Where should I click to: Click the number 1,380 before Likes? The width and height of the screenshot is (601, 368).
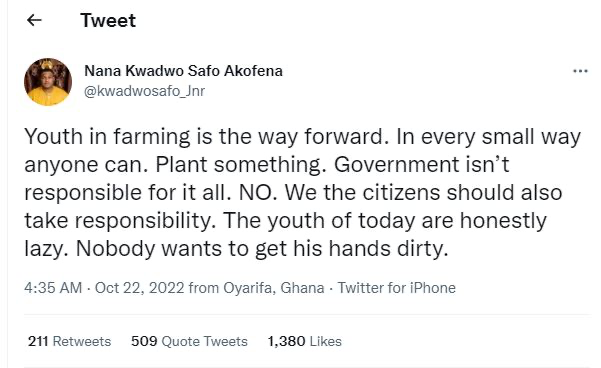pyautogui.click(x=286, y=341)
